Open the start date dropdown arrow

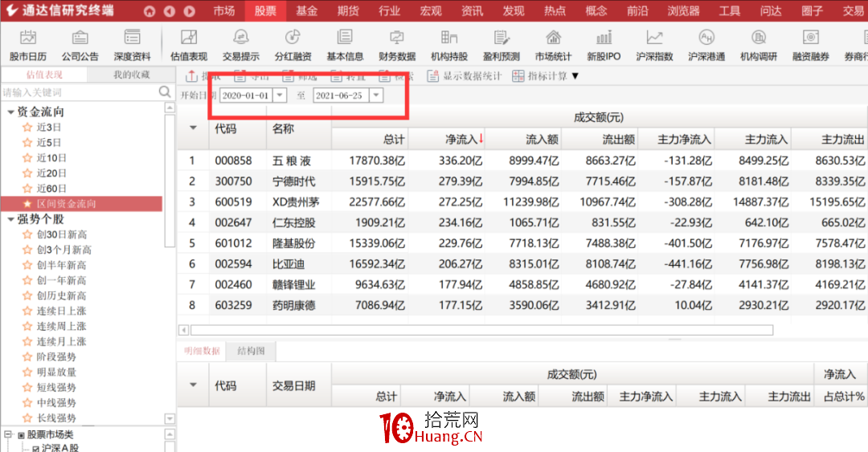click(x=280, y=96)
